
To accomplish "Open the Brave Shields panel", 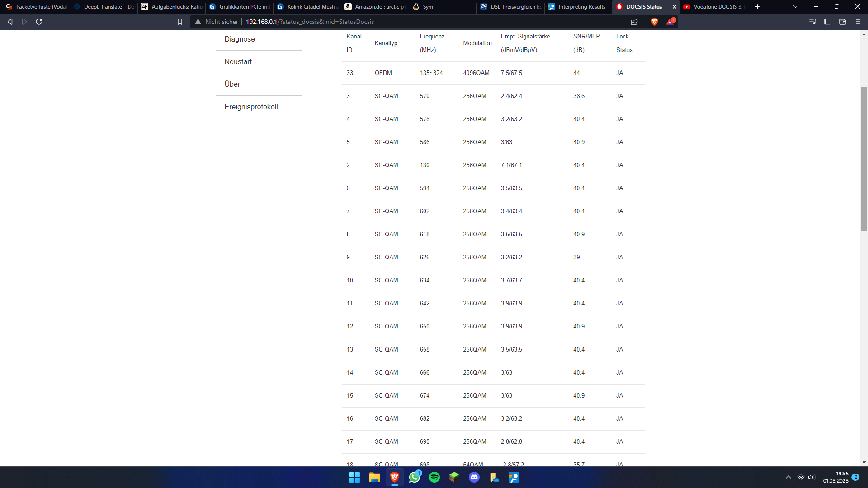I will coord(654,21).
